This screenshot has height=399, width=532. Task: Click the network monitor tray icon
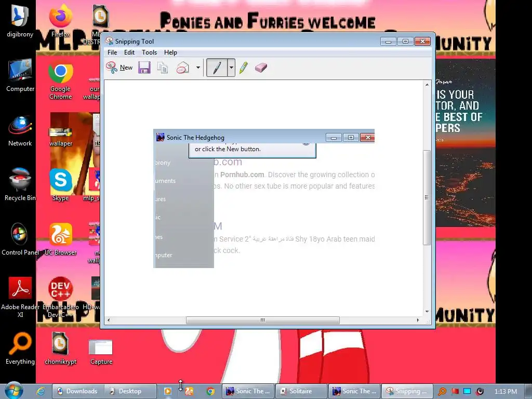pyautogui.click(x=467, y=391)
